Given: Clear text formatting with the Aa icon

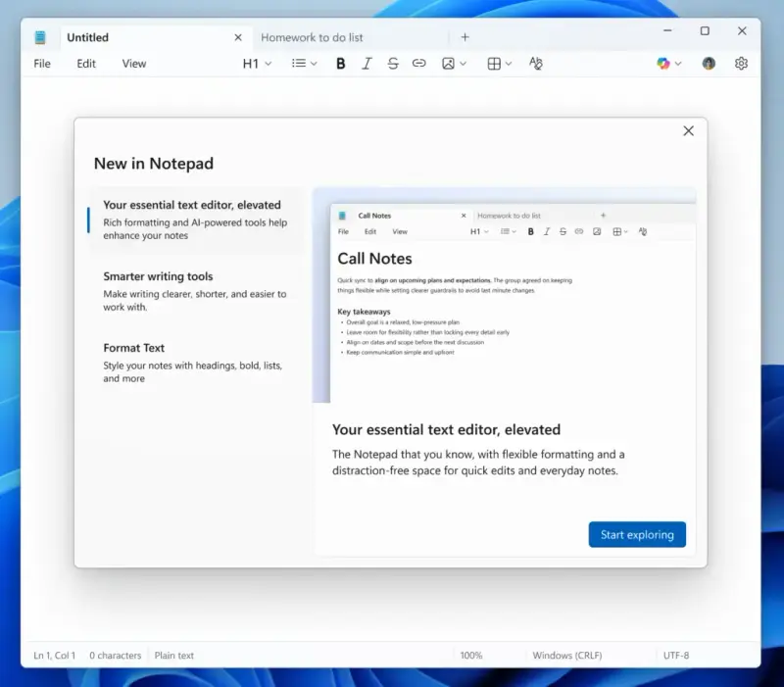Looking at the screenshot, I should click(x=536, y=63).
